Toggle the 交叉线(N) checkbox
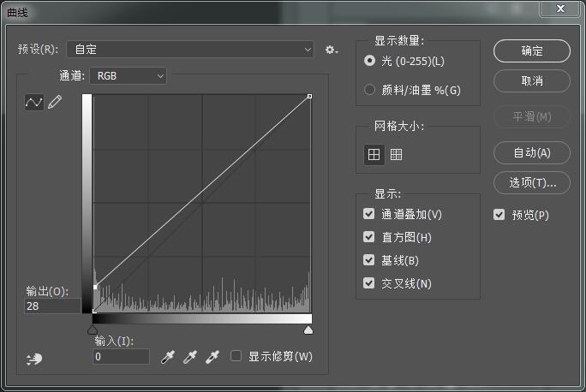 point(369,283)
